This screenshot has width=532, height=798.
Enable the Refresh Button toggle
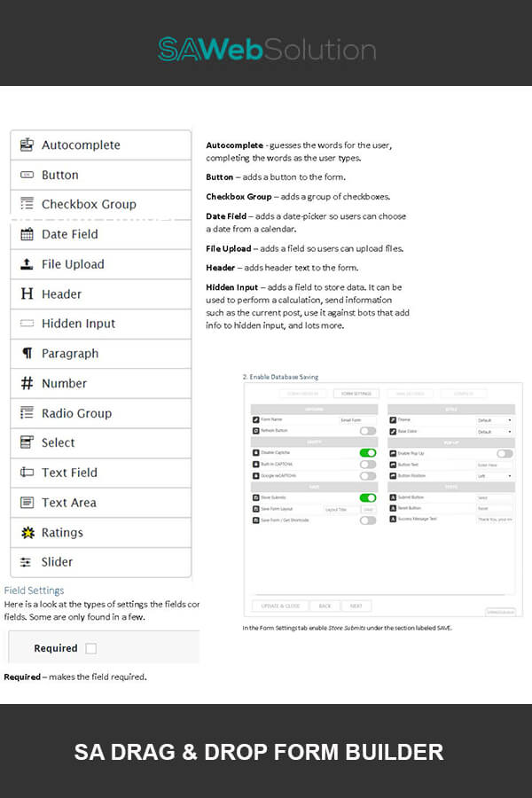tap(367, 431)
